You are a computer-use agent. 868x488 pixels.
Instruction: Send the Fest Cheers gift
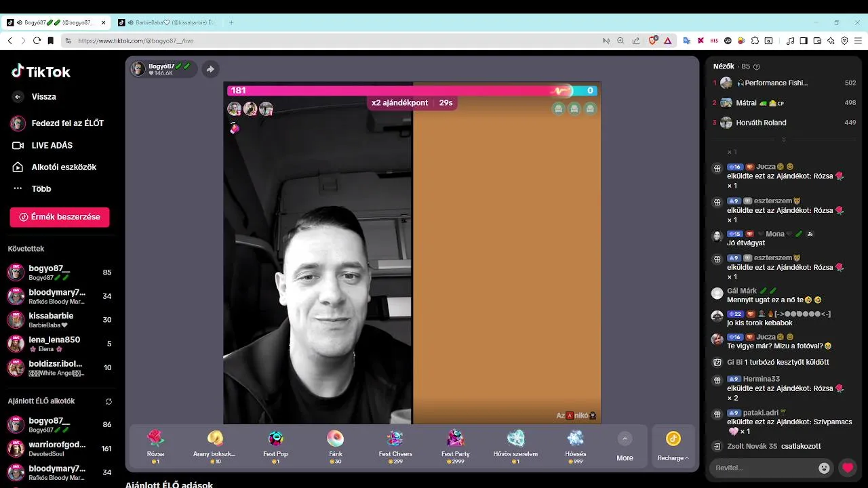(395, 446)
